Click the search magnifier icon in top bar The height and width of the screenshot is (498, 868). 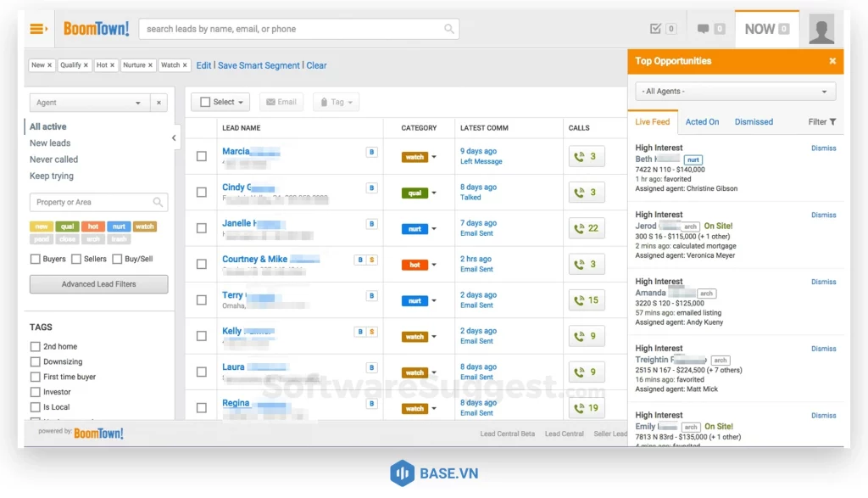point(448,29)
